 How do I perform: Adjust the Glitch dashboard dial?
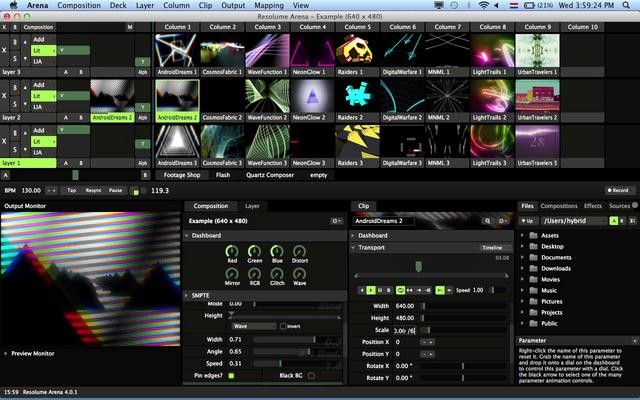coord(277,274)
